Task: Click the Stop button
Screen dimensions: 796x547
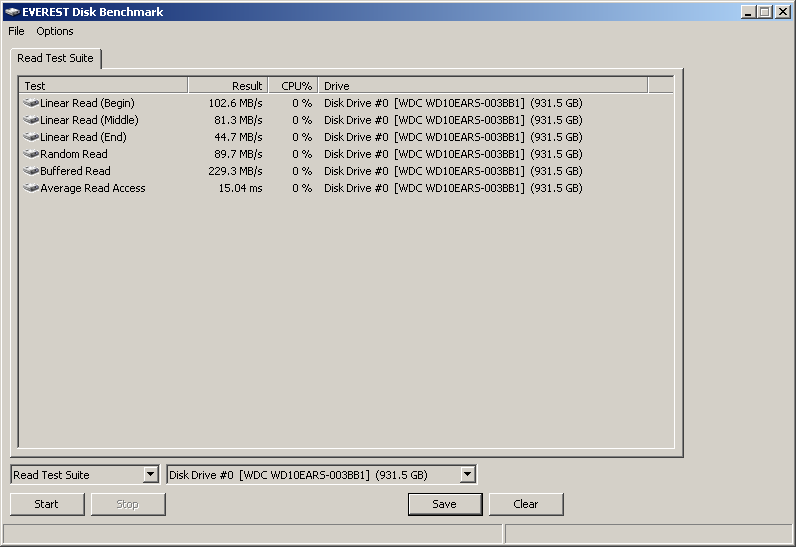Action: pyautogui.click(x=128, y=504)
